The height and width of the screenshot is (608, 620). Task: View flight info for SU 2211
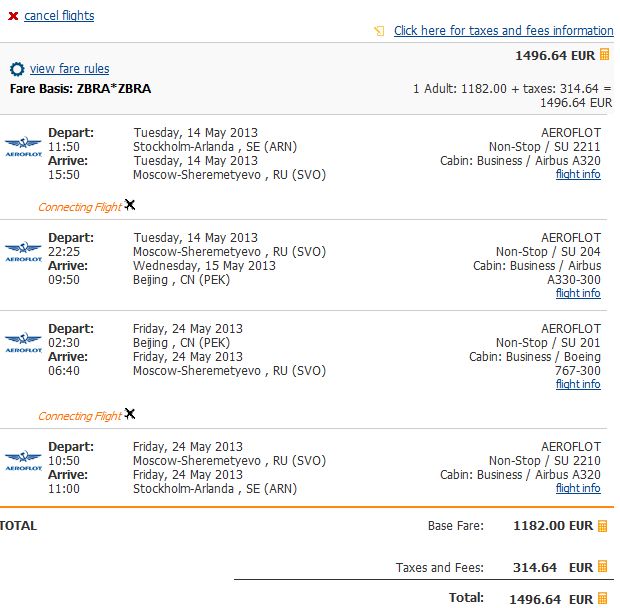point(578,175)
